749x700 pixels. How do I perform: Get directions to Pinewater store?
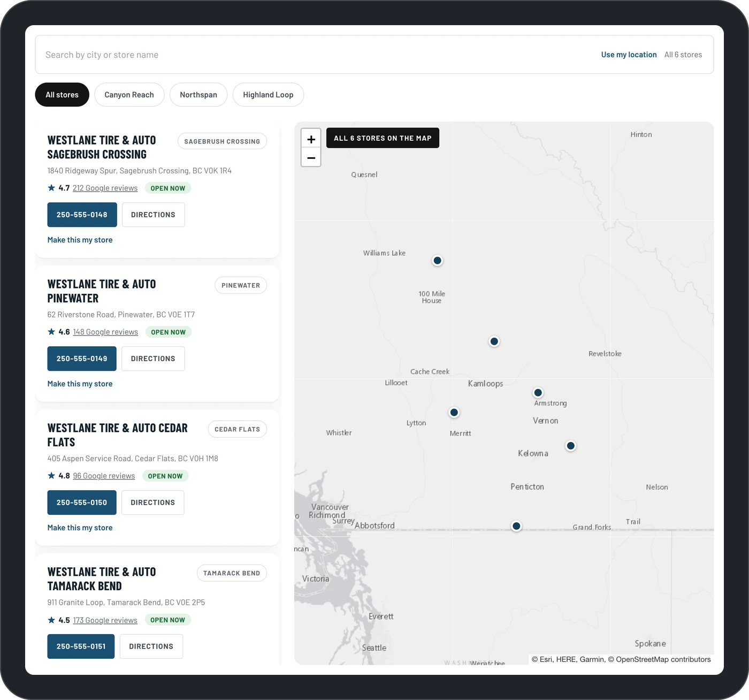tap(153, 359)
